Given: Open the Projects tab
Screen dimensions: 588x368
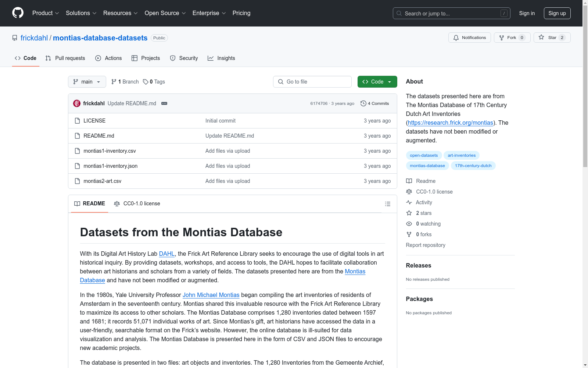Looking at the screenshot, I should click(146, 58).
